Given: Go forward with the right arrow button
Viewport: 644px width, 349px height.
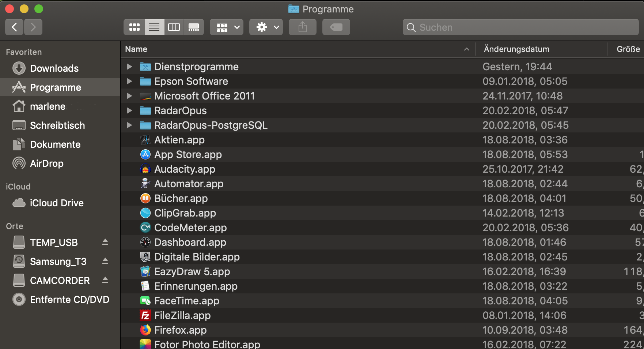Looking at the screenshot, I should (x=33, y=27).
